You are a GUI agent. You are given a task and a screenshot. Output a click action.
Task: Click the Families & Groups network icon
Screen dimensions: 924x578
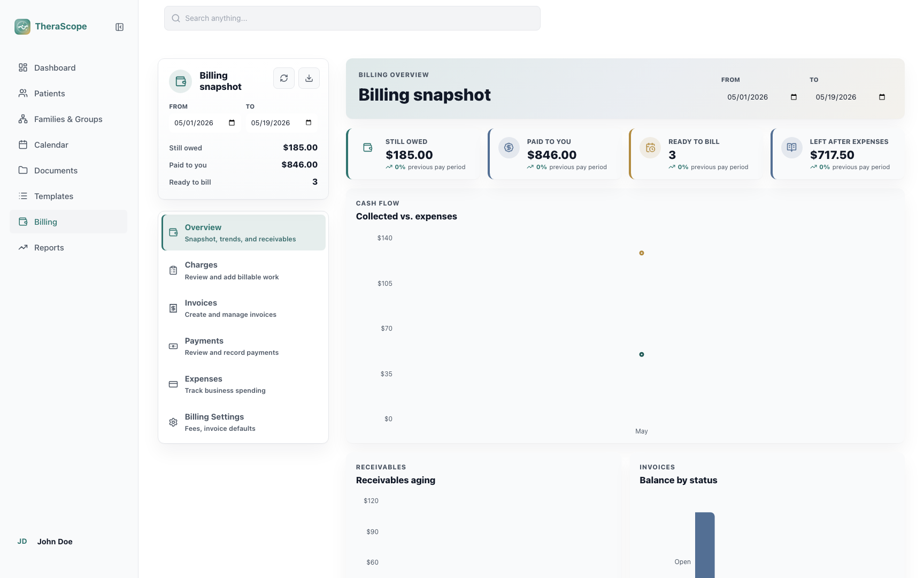point(23,119)
